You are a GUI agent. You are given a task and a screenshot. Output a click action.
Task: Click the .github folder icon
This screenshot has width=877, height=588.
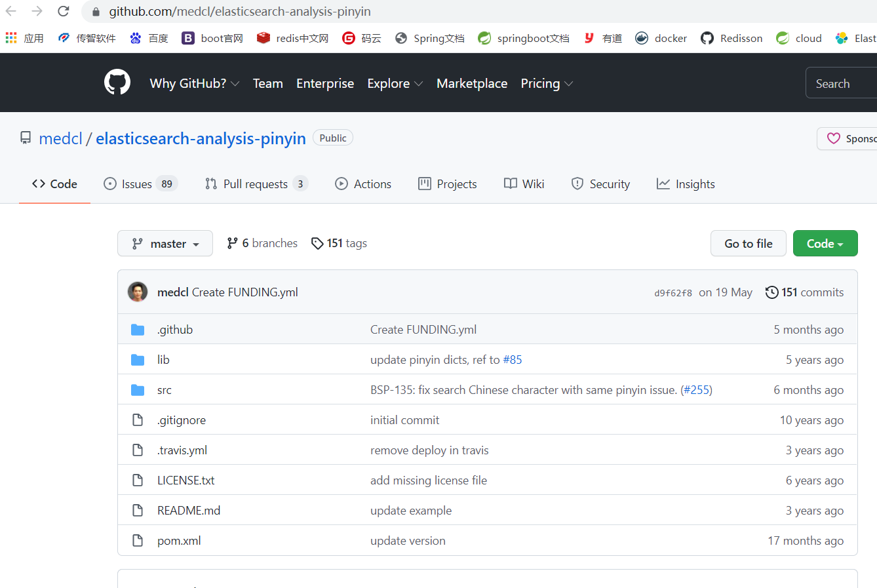[138, 329]
